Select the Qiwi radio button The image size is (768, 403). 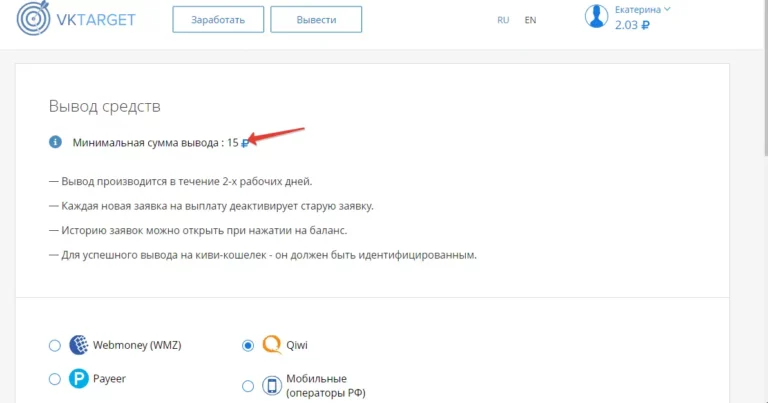coord(248,345)
